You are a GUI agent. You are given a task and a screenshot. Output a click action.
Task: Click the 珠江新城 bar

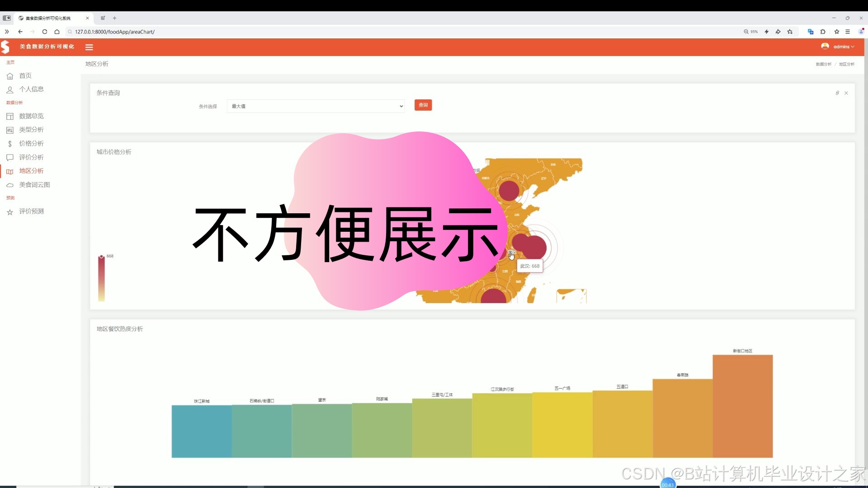click(x=202, y=432)
